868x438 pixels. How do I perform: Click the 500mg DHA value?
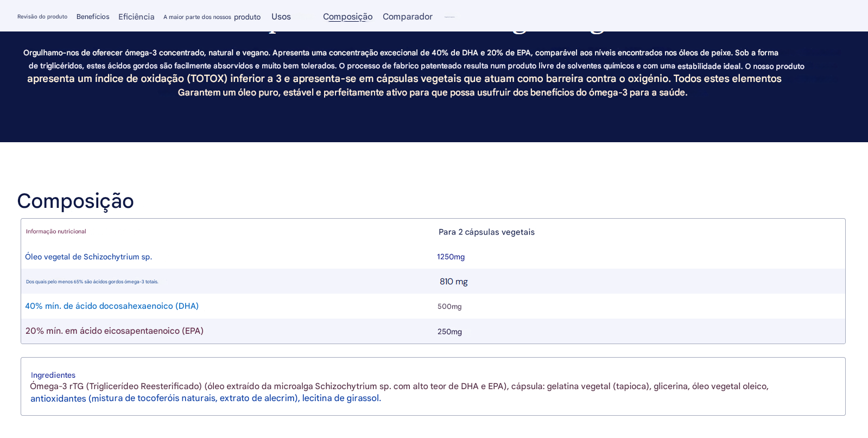pyautogui.click(x=449, y=307)
